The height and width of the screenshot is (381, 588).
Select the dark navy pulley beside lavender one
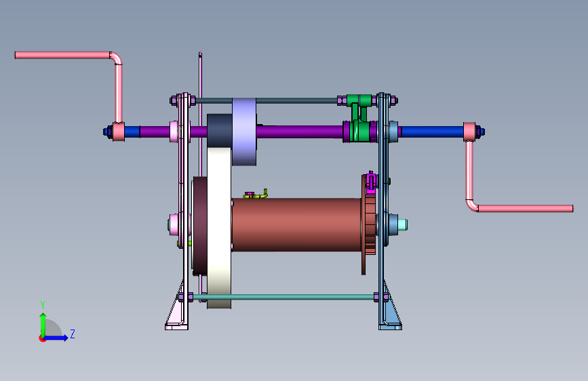click(219, 130)
